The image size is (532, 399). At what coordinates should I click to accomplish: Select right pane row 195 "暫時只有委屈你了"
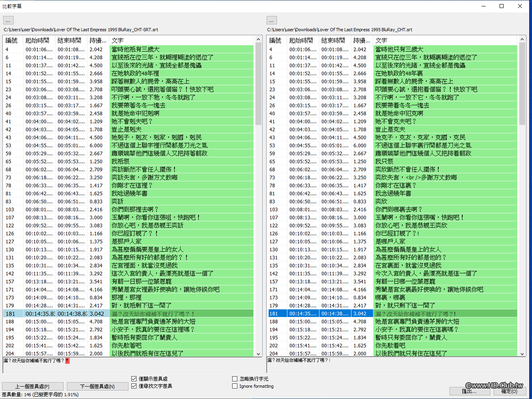392,337
